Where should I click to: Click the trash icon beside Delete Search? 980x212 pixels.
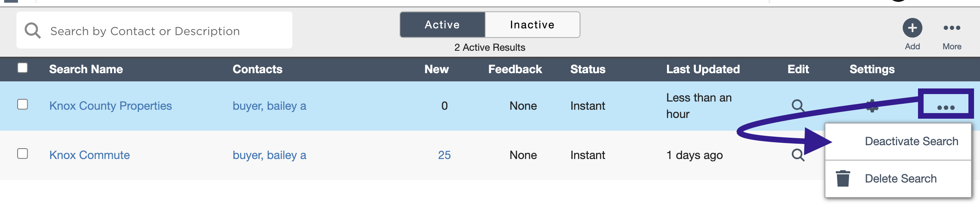[x=842, y=178]
